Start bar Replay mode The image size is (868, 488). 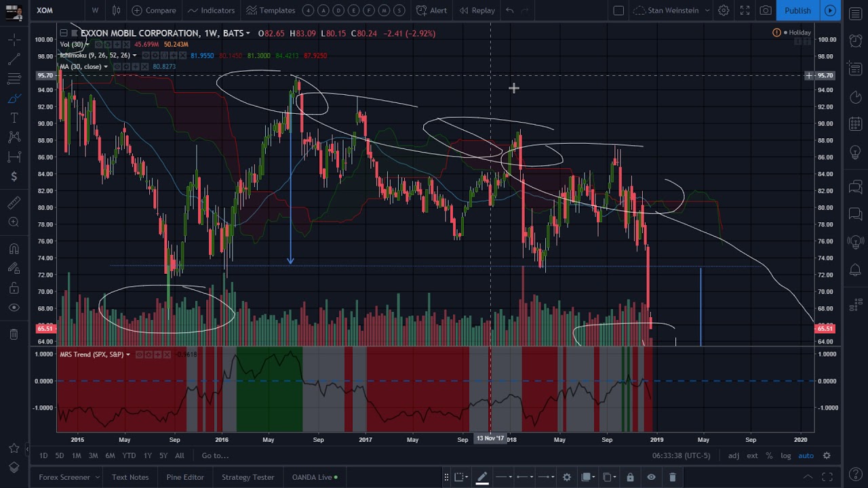(477, 10)
